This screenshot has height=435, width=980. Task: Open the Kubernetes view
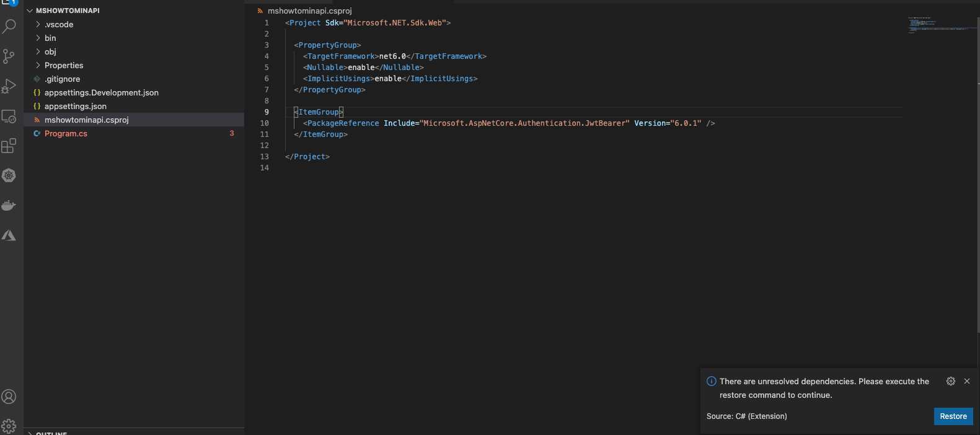[9, 176]
